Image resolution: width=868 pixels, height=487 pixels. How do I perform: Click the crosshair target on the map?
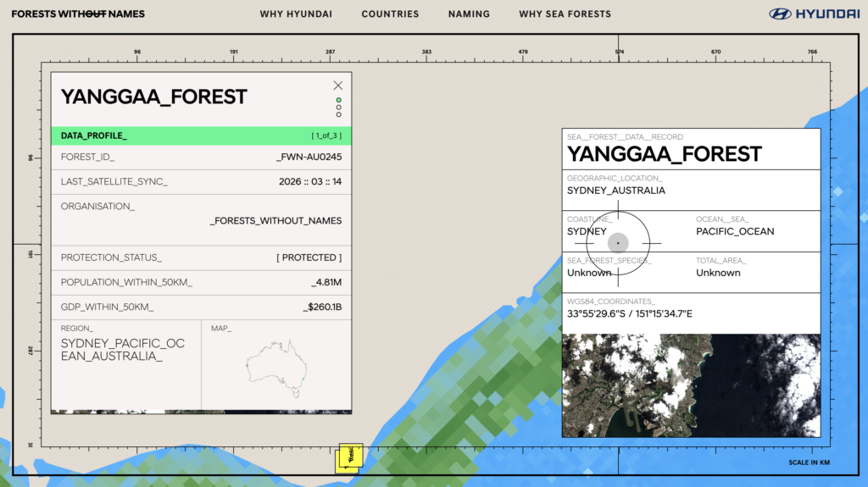618,243
